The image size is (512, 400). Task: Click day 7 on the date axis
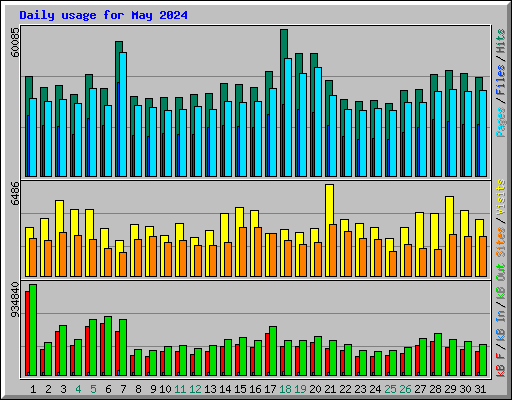[x=123, y=389]
